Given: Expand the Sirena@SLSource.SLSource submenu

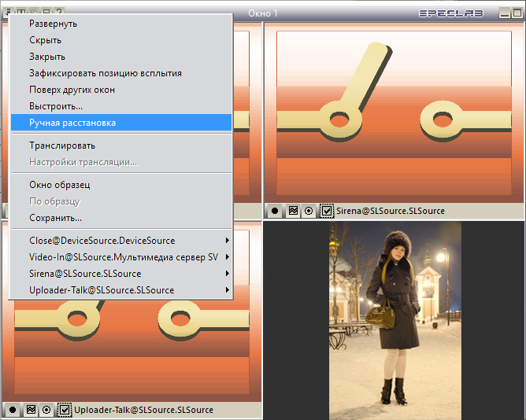Looking at the screenshot, I should (121, 274).
